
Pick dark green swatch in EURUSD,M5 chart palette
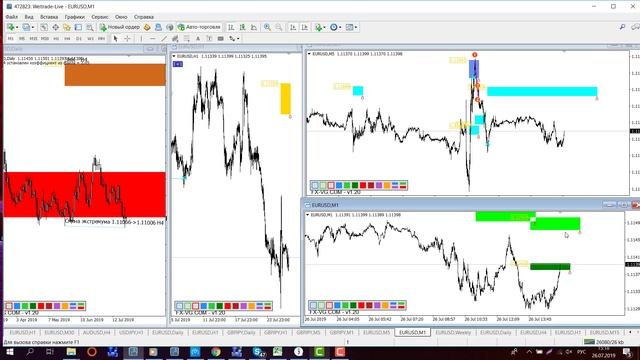(355, 185)
